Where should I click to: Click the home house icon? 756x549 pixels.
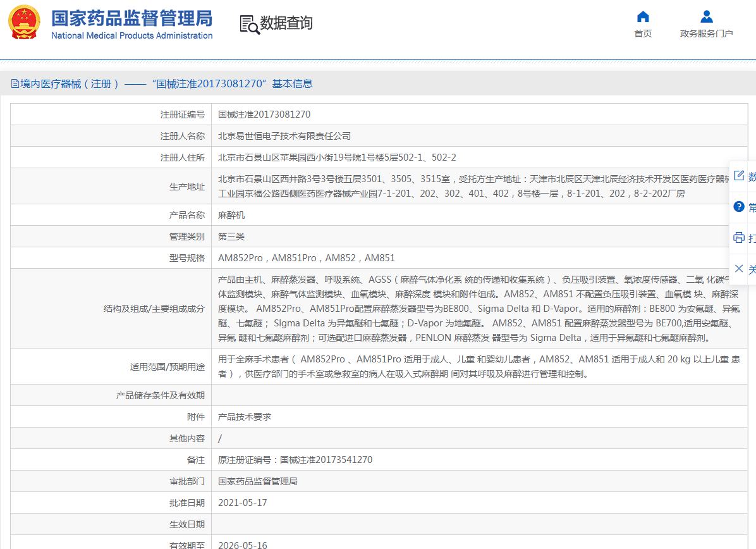pos(643,17)
